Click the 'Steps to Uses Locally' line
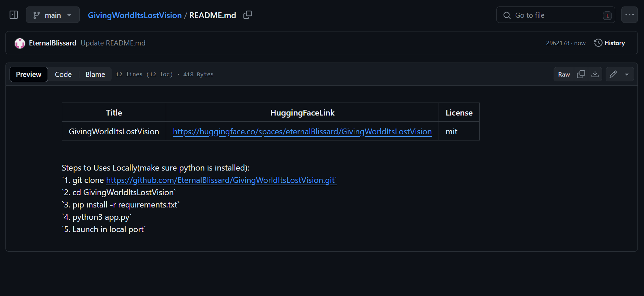The image size is (644, 296). 156,168
